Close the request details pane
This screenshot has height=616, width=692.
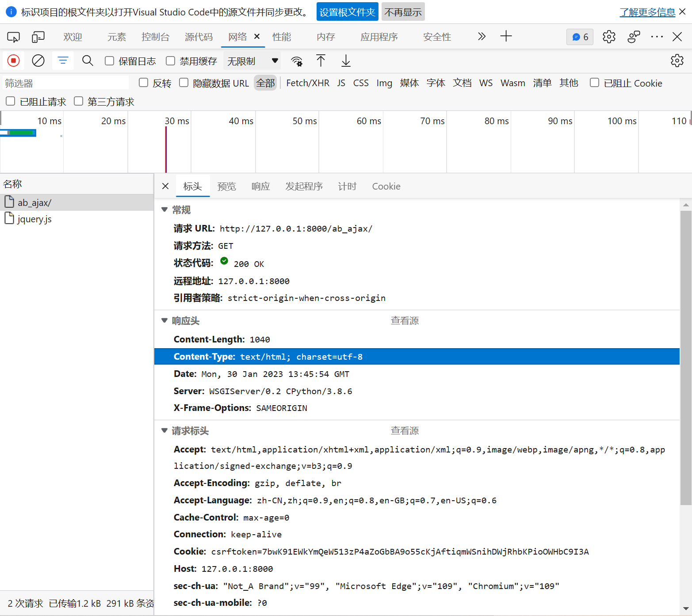(165, 186)
